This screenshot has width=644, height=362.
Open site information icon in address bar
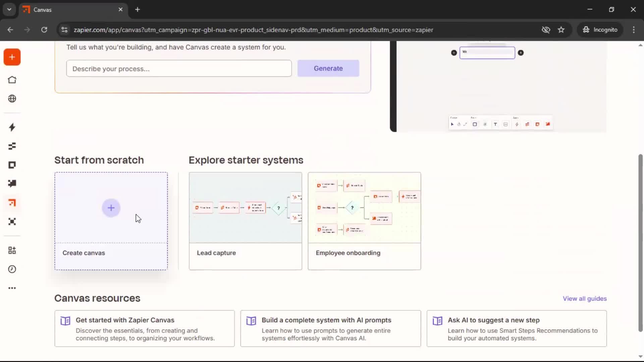coord(64,30)
